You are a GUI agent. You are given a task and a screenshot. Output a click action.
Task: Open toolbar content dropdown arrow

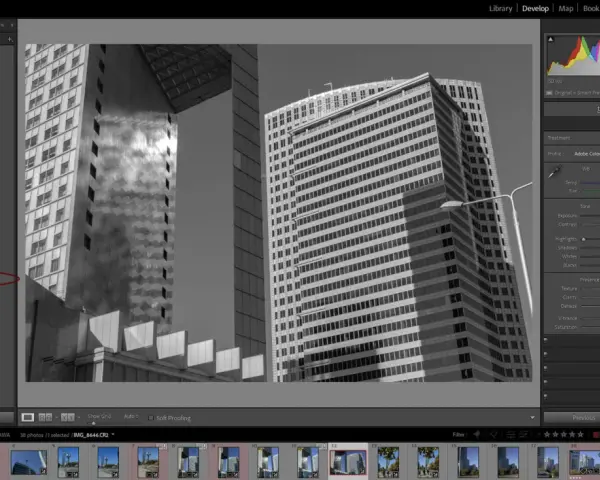pos(532,418)
